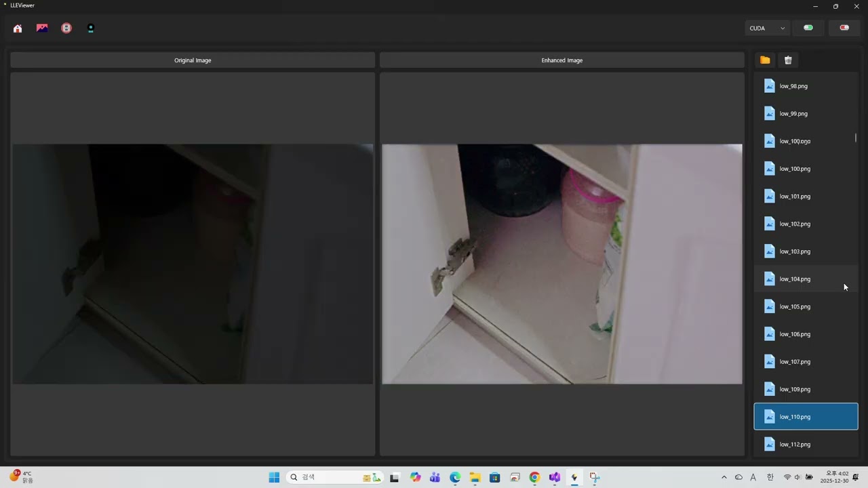This screenshot has height=488, width=868.
Task: Open the Windows Start menu
Action: (x=274, y=477)
